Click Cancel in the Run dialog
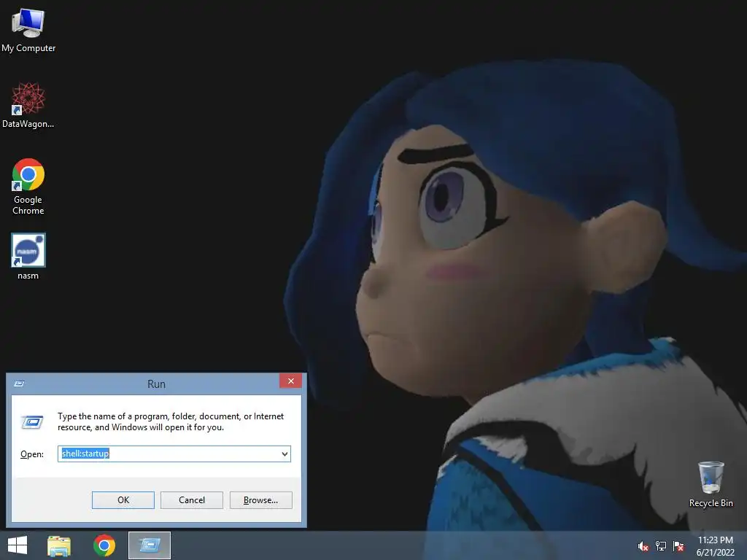 point(192,500)
